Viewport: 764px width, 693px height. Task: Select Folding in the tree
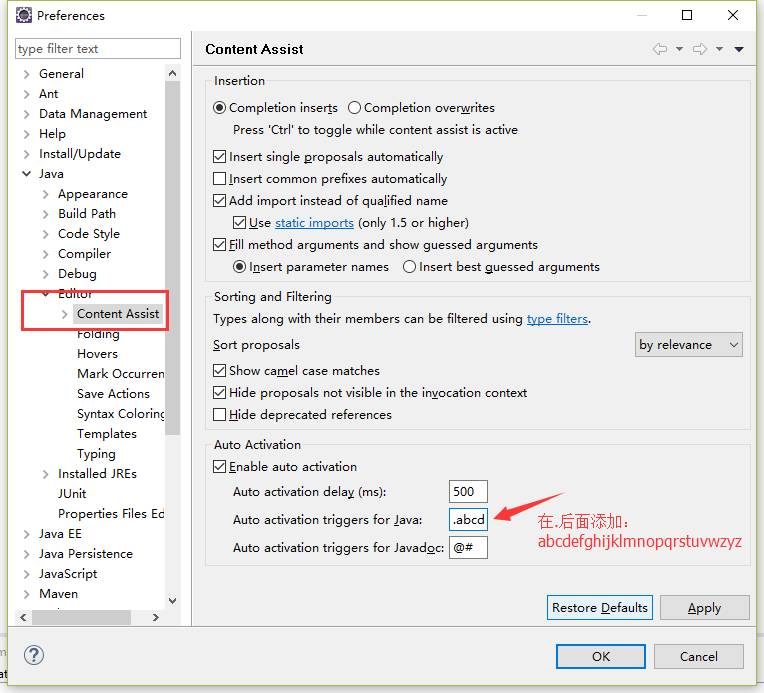98,334
